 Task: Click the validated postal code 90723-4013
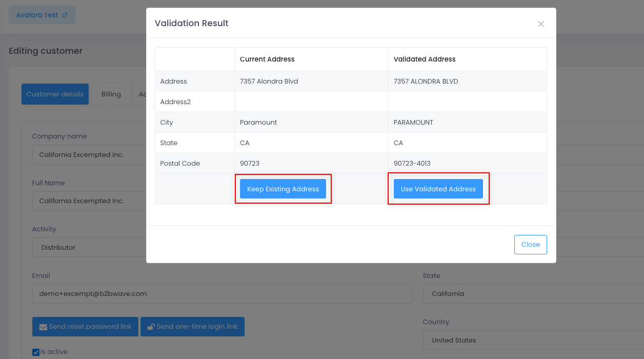pyautogui.click(x=412, y=164)
